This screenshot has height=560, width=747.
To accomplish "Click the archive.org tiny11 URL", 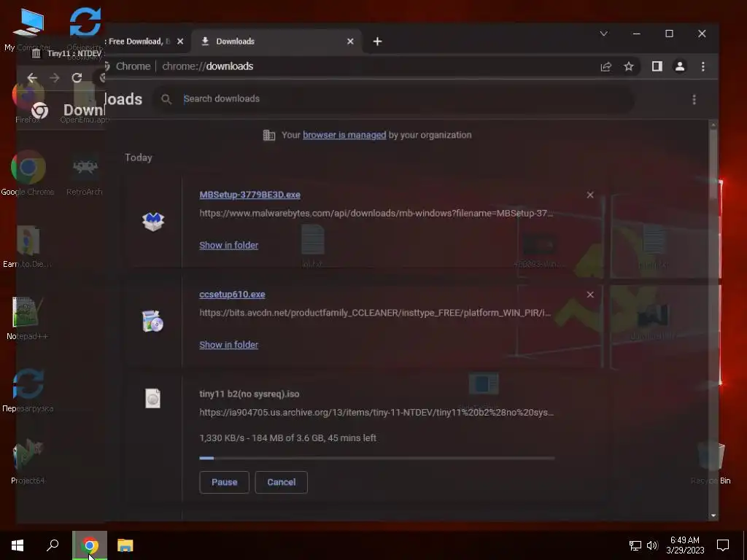I will 376,413.
